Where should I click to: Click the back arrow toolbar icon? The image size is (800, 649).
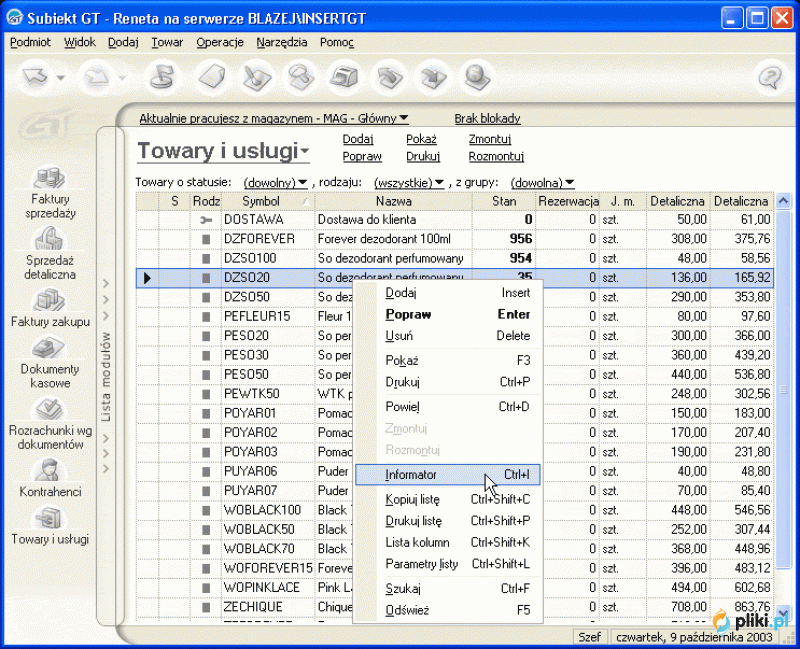point(35,78)
